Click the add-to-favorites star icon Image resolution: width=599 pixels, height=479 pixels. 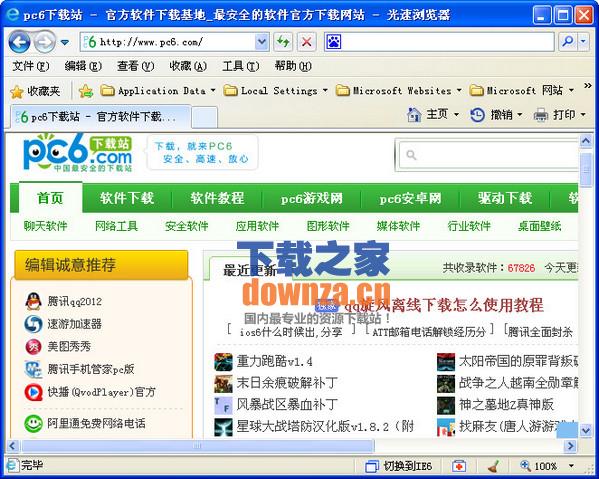coord(86,91)
